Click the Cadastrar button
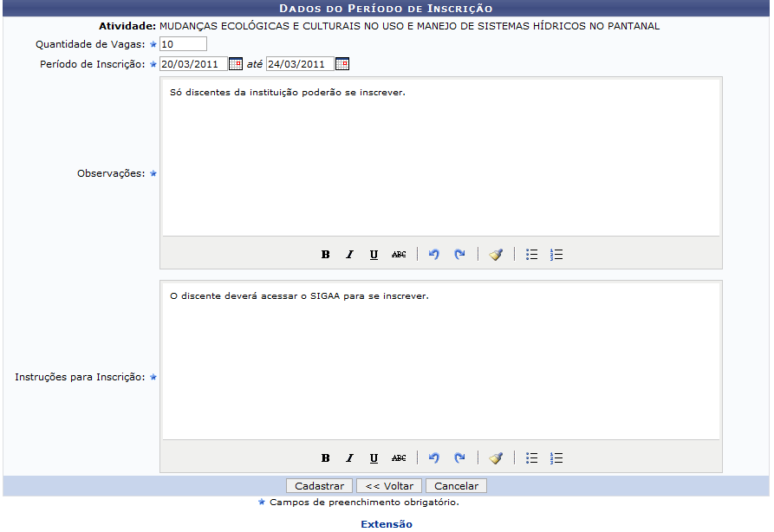The width and height of the screenshot is (774, 532). click(x=320, y=486)
